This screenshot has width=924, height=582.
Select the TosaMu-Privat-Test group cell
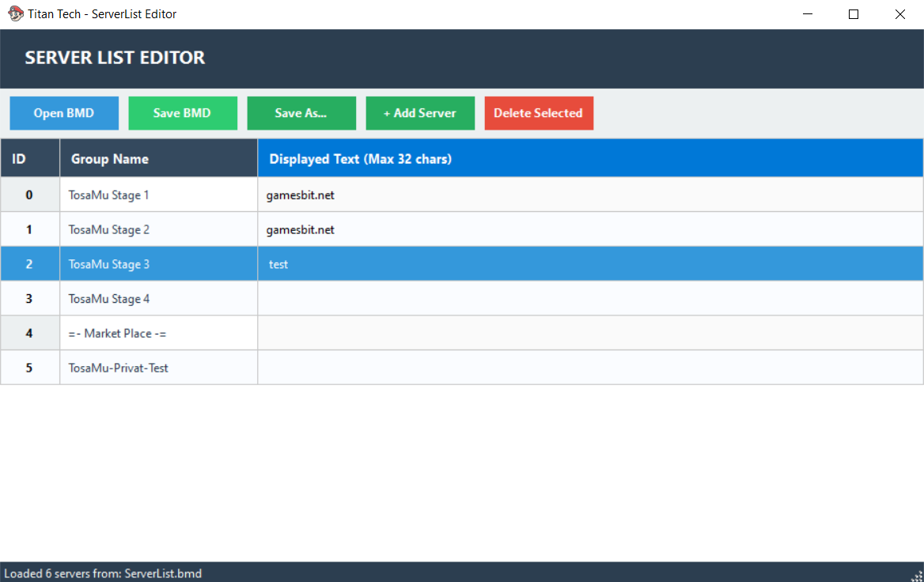pos(158,368)
